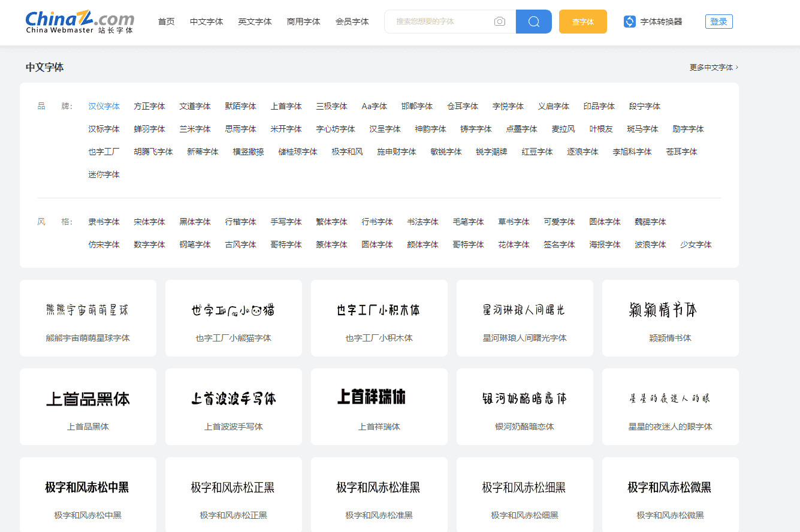Open the 极字和风赤松细黑 font preview
Image resolution: width=800 pixels, height=532 pixels.
525,495
